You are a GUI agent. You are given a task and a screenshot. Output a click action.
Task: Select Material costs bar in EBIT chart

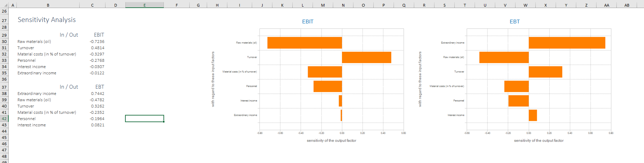[325, 72]
